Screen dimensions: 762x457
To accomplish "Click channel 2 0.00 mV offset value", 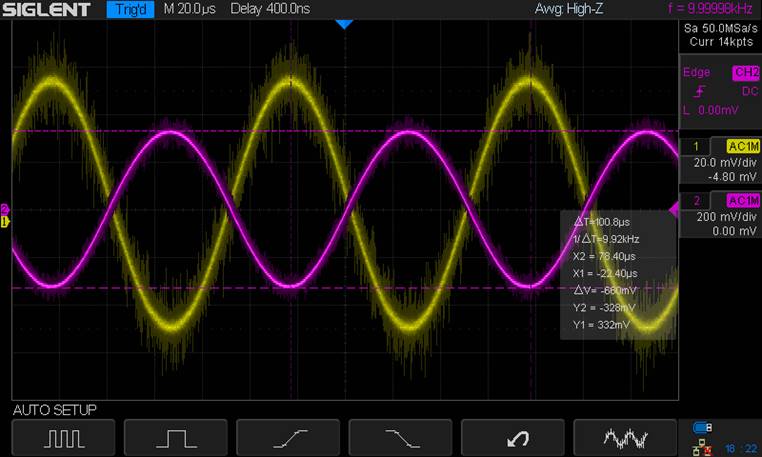I will [734, 231].
